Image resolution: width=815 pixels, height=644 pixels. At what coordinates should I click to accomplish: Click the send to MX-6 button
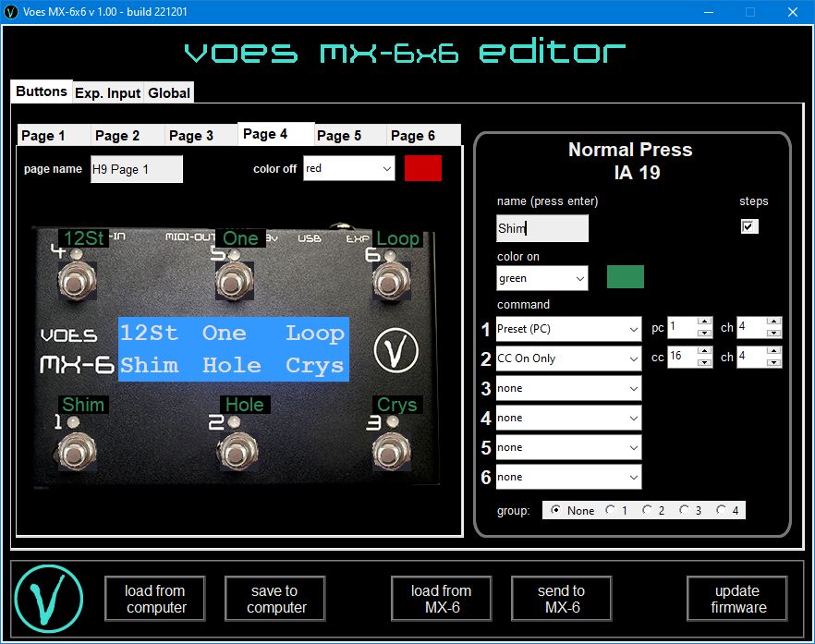coord(561,599)
